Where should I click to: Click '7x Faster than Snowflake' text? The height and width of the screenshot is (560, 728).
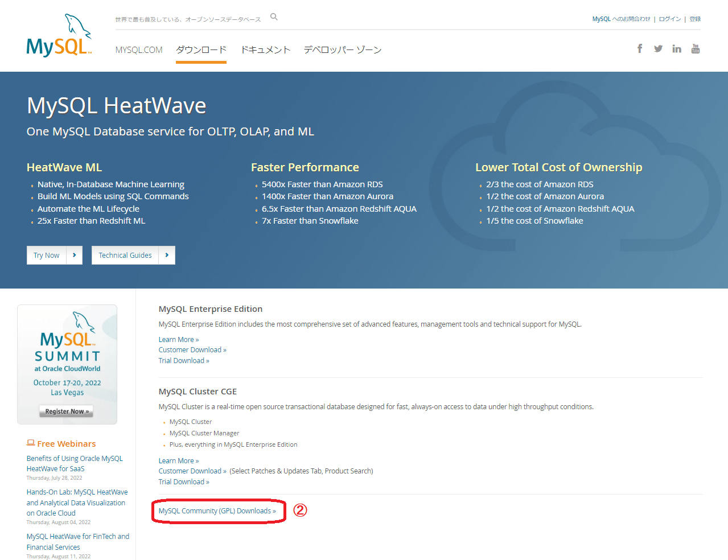310,221
